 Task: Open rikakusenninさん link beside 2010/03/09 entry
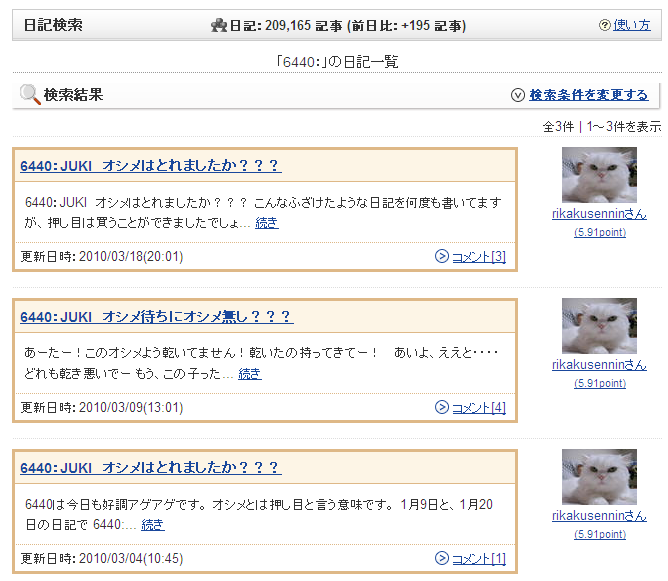click(599, 365)
